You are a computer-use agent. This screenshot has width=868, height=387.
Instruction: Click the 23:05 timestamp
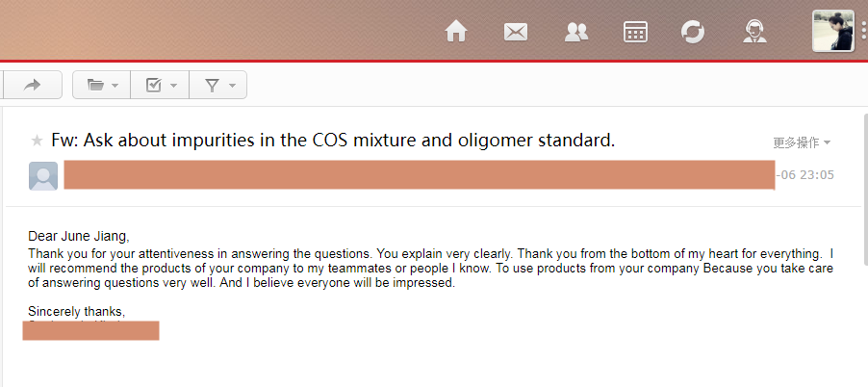810,175
